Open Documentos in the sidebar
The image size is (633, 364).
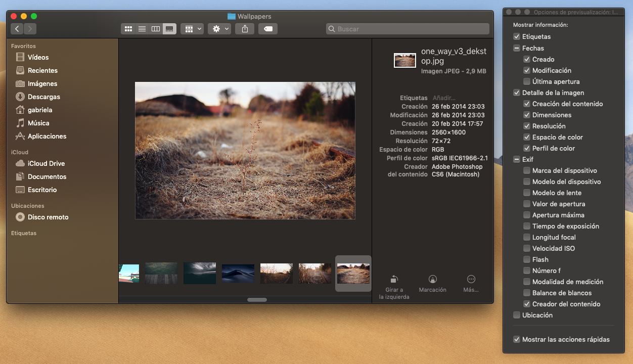[x=47, y=176]
